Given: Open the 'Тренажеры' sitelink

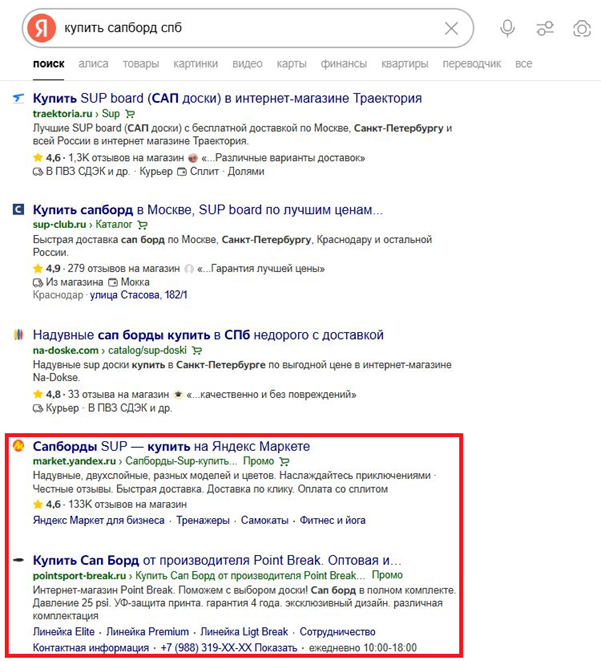Looking at the screenshot, I should pos(203,521).
